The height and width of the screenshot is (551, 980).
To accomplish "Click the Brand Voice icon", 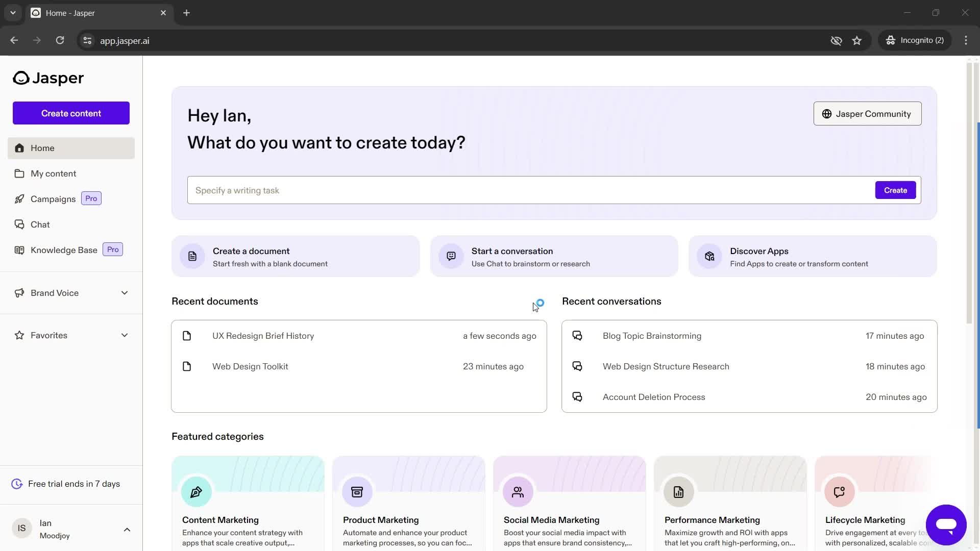I will pos(19,293).
